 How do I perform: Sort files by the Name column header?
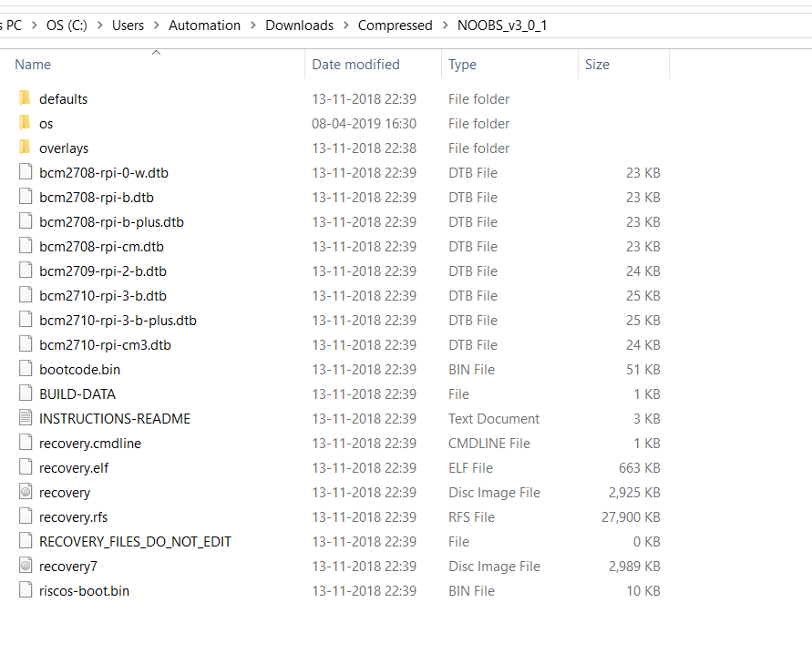[33, 64]
